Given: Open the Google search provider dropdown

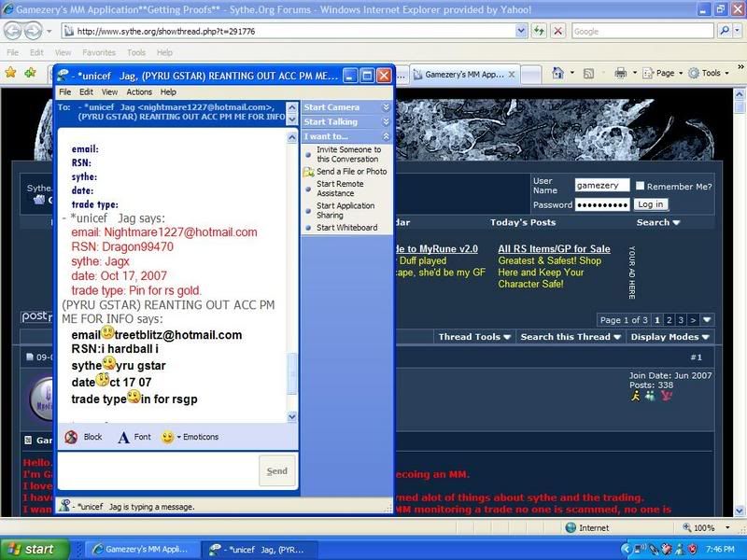Looking at the screenshot, I should pos(737,31).
